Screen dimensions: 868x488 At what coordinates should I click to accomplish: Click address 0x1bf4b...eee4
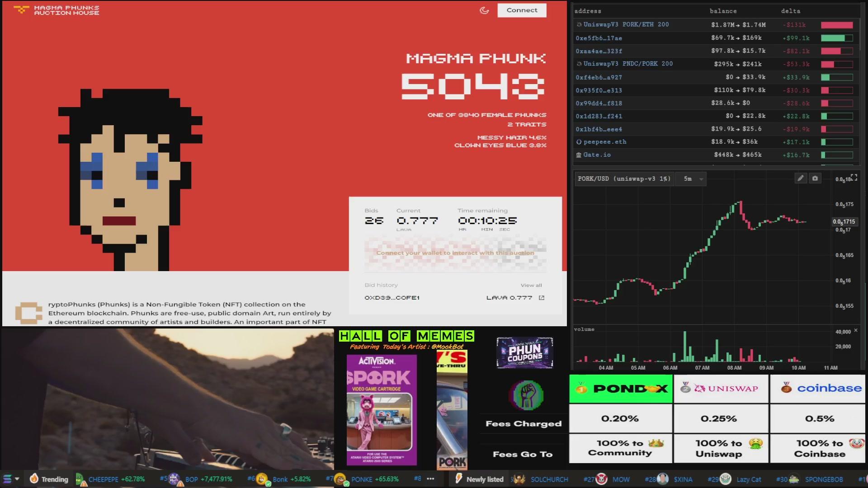(x=599, y=129)
